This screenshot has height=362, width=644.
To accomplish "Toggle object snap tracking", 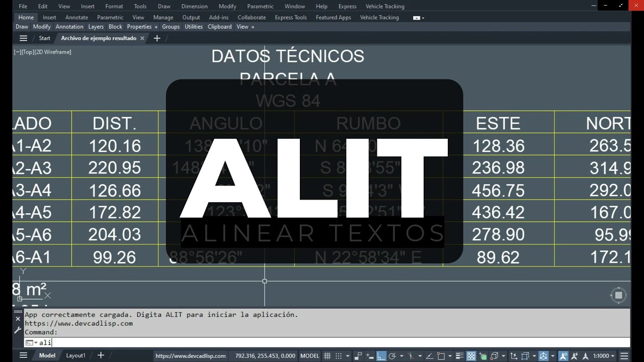I will (x=430, y=356).
